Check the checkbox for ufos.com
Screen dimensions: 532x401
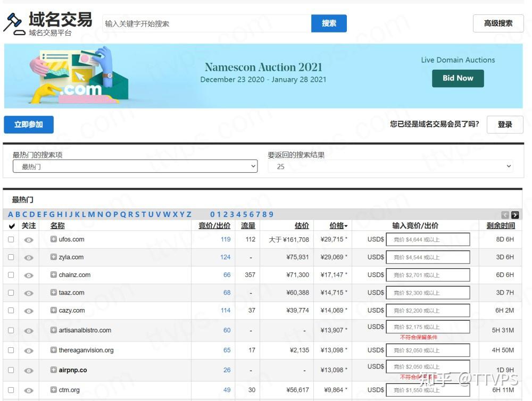11,239
